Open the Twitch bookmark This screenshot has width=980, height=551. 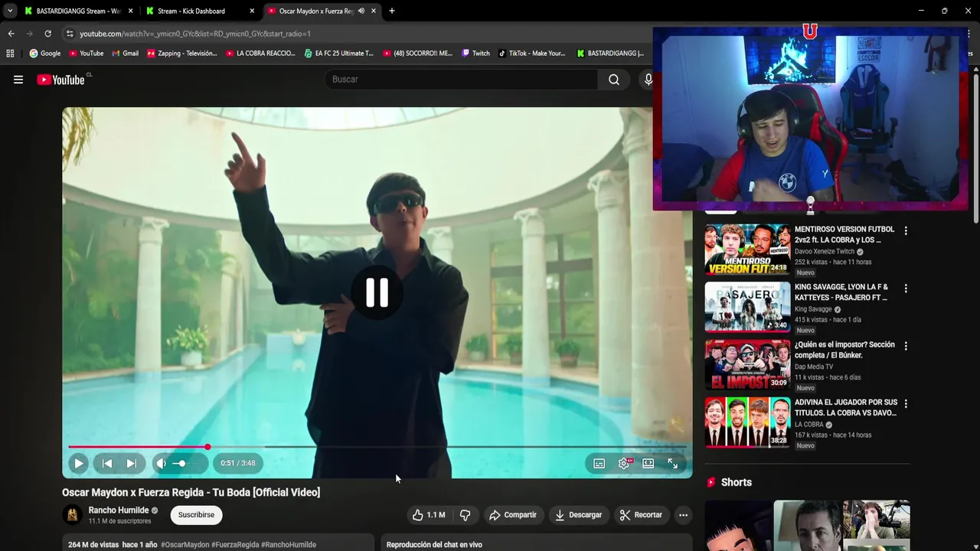coord(475,54)
